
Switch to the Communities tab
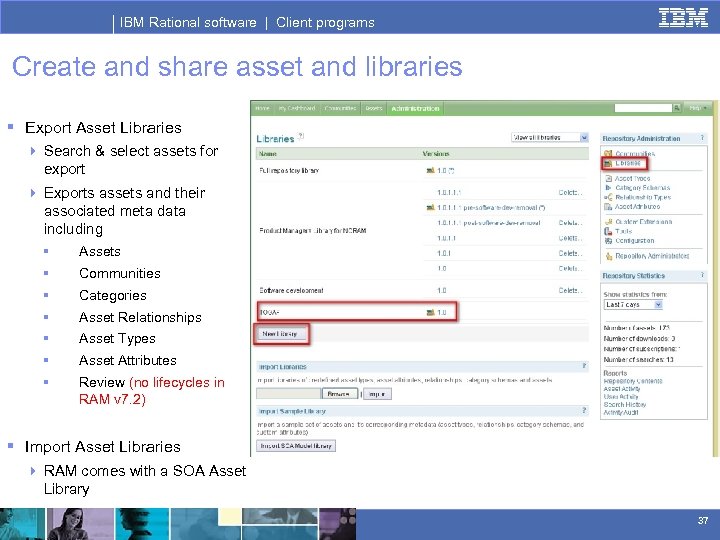click(x=340, y=108)
